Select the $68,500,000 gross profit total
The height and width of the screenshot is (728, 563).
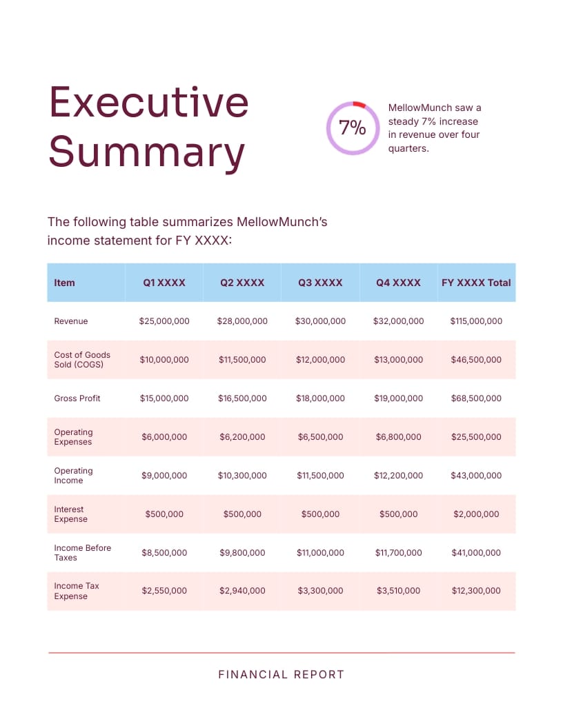click(x=476, y=398)
